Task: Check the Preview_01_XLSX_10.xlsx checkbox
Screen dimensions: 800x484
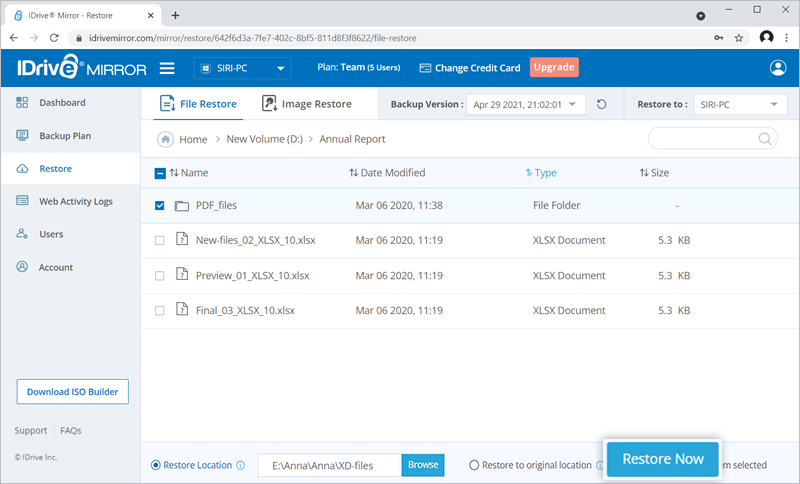Action: coord(160,276)
